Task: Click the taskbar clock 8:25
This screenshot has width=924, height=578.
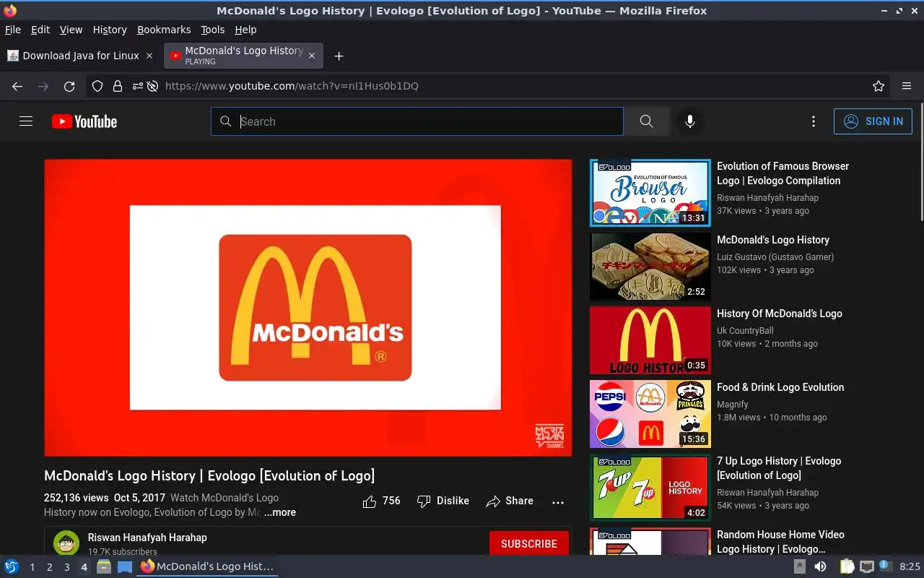Action: click(910, 567)
